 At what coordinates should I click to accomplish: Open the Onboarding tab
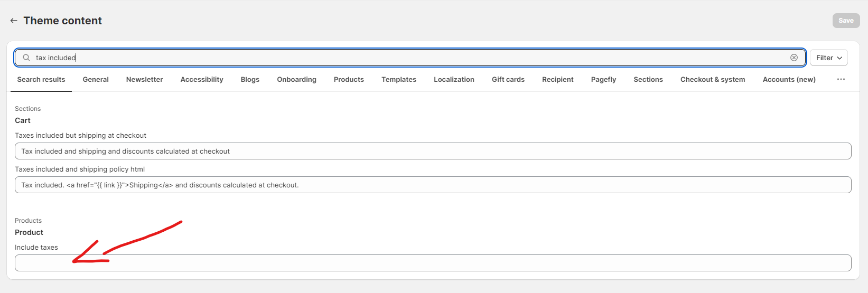296,79
